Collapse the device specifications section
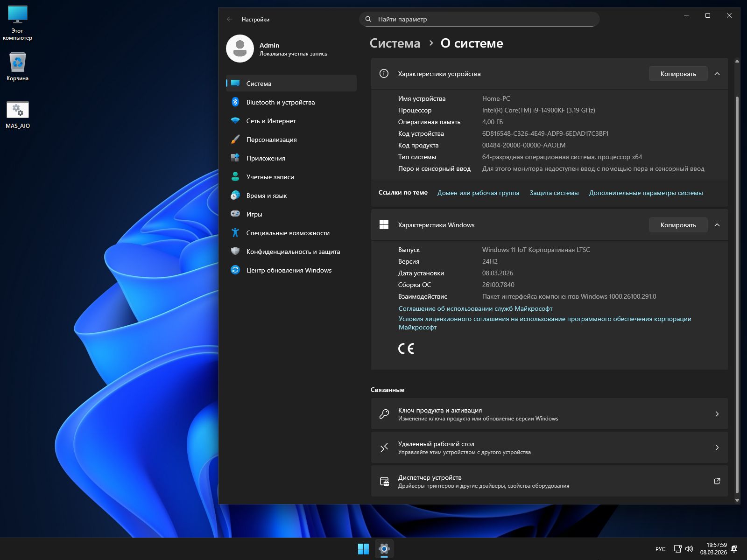This screenshot has width=747, height=560. click(717, 74)
